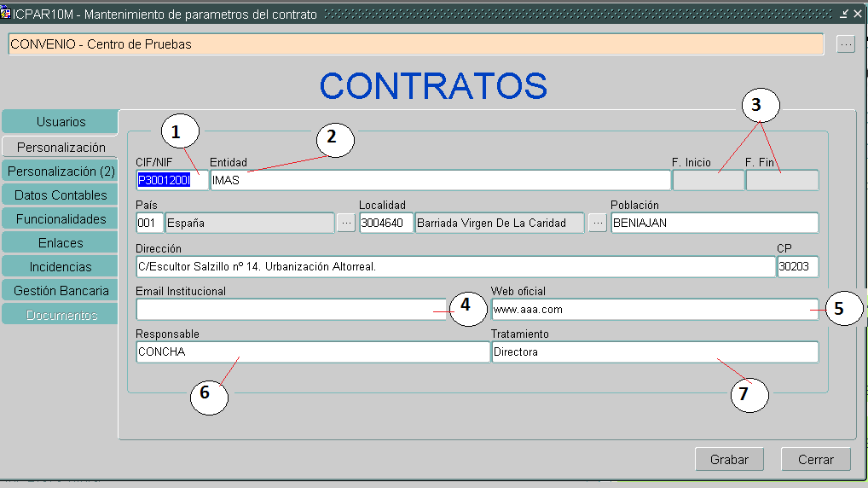Open the País lookup ellipsis button

pyautogui.click(x=346, y=223)
